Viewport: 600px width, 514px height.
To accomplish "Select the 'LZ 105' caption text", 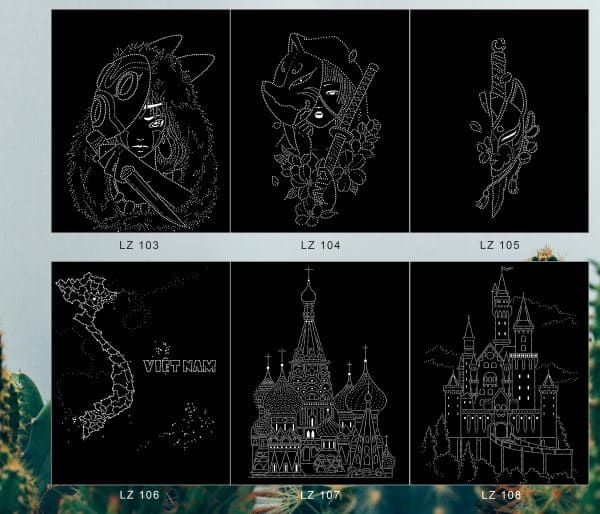I will (x=500, y=244).
